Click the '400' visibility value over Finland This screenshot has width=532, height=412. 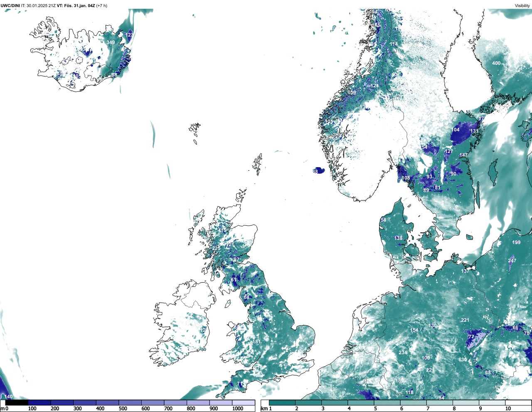pyautogui.click(x=496, y=63)
